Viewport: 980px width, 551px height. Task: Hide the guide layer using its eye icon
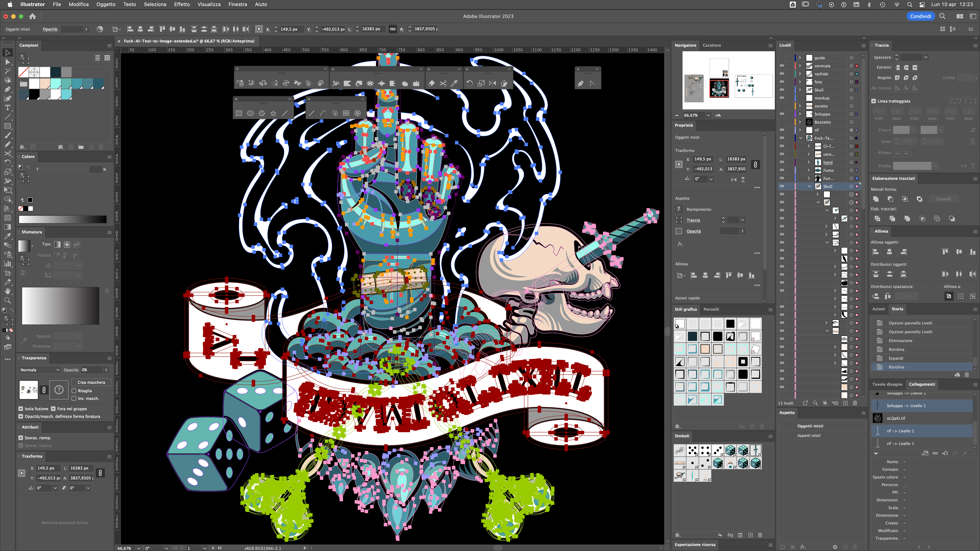point(781,58)
